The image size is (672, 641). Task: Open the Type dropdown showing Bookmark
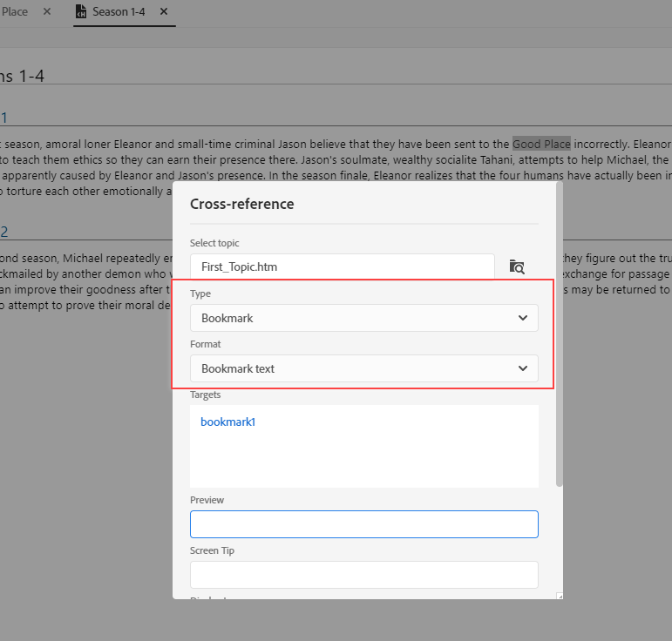(363, 318)
